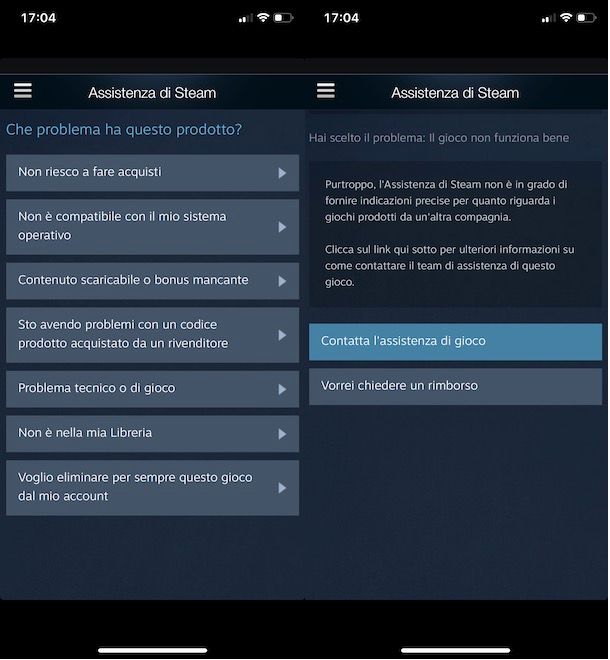The height and width of the screenshot is (660, 610).
Task: Select 'Problema tecnico o di gioco'
Action: coord(152,389)
